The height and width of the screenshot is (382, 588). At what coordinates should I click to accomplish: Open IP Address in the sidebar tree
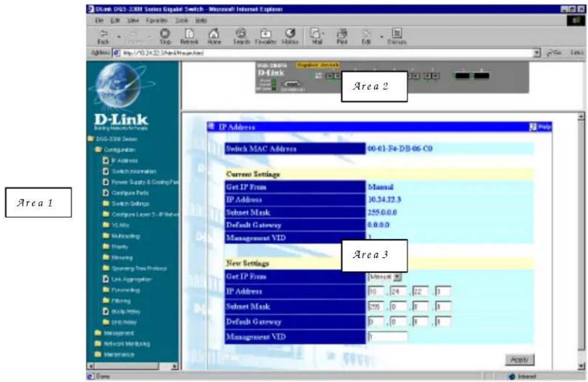[121, 160]
